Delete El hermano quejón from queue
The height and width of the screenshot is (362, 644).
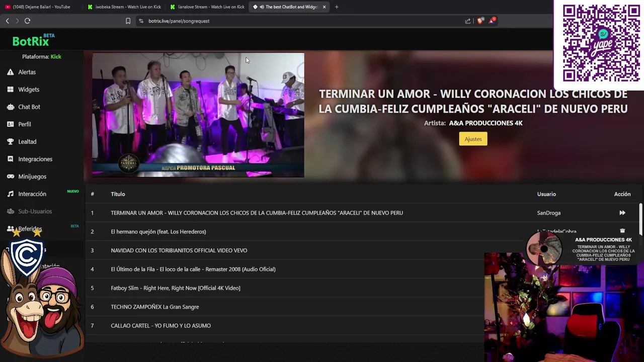click(622, 231)
